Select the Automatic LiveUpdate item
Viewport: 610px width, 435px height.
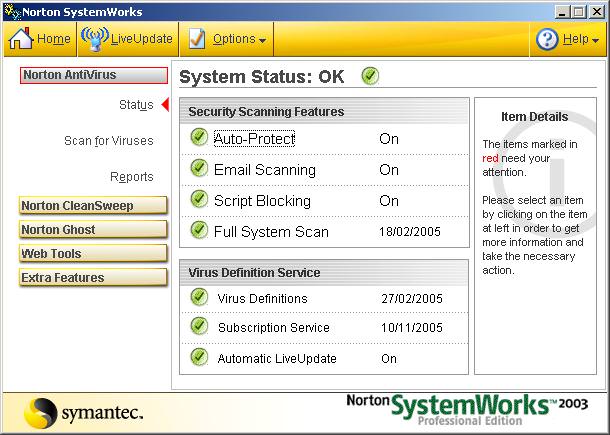coord(277,358)
